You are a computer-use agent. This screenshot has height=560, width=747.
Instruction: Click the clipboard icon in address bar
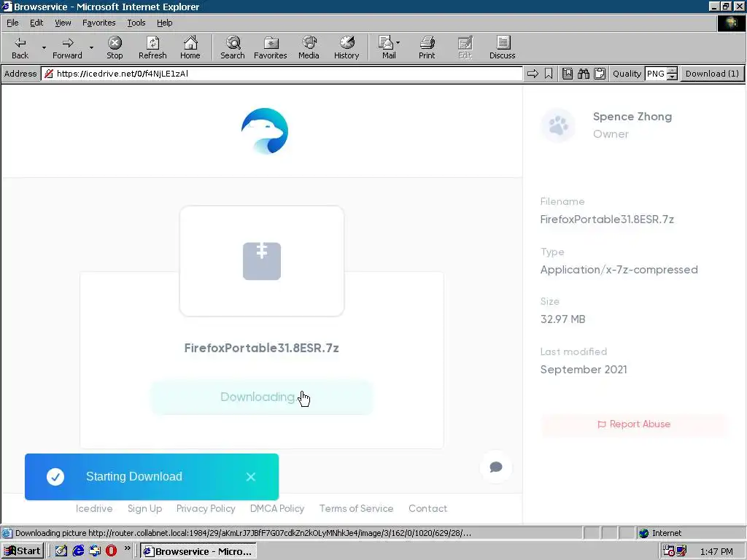tap(600, 74)
